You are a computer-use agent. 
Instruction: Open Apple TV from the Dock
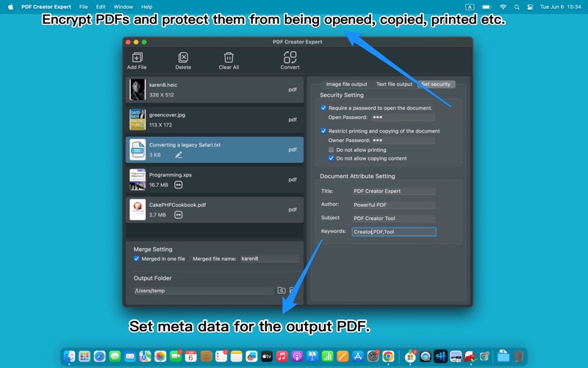pos(267,356)
